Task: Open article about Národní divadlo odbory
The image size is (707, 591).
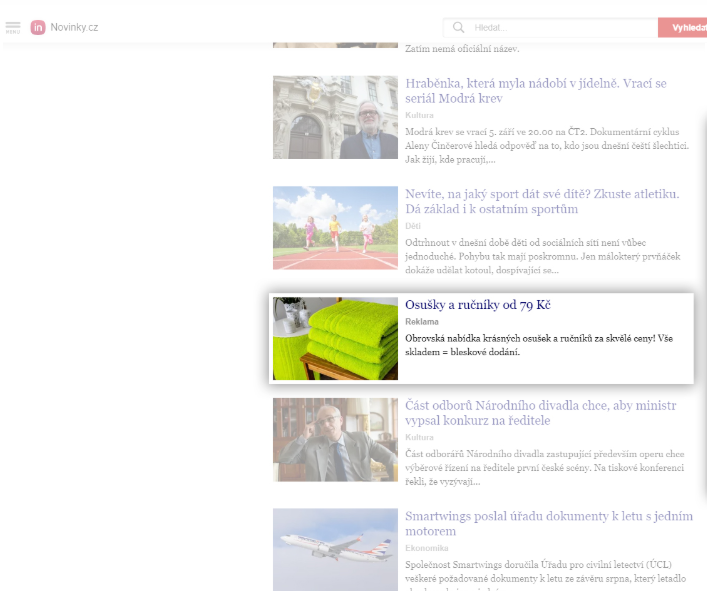Action: tap(541, 413)
